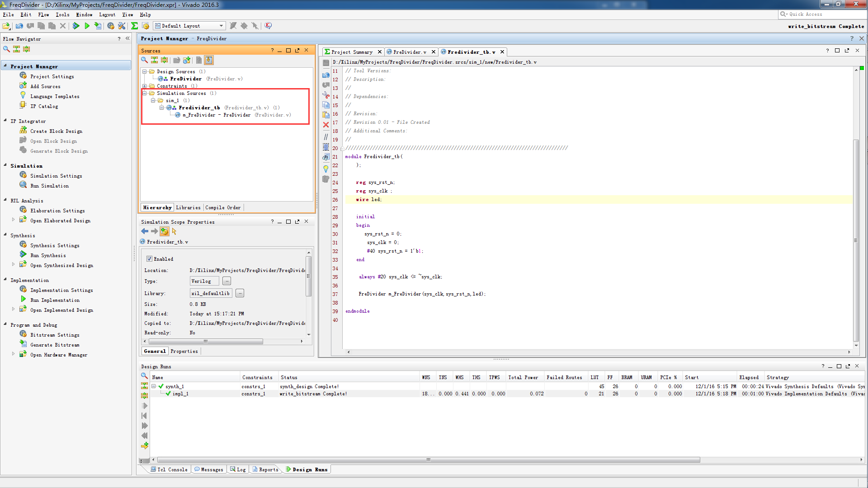Switch to the Tcl Console tab
868x488 pixels.
click(x=172, y=469)
